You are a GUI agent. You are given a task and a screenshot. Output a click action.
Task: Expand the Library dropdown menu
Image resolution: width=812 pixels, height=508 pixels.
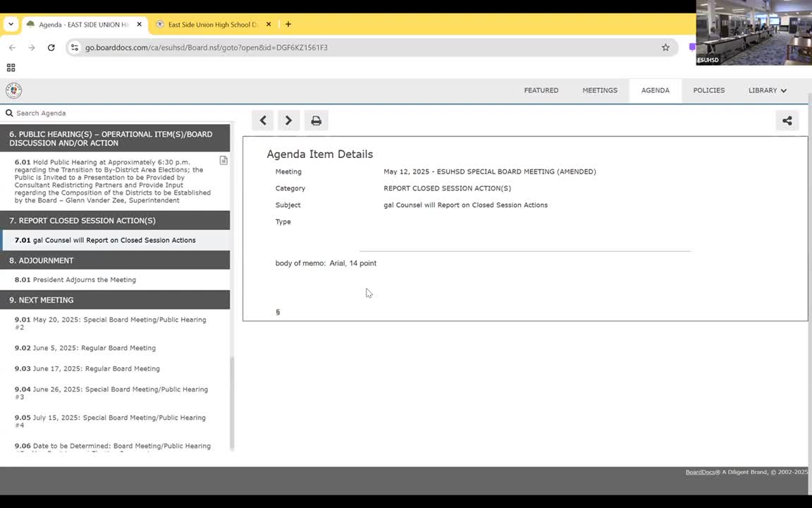click(x=767, y=90)
